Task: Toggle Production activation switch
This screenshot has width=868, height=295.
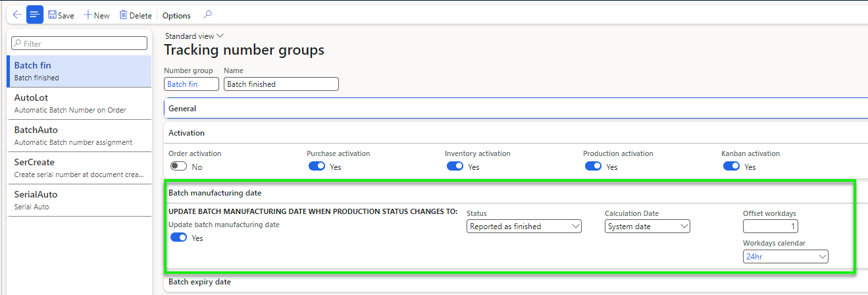Action: [593, 167]
